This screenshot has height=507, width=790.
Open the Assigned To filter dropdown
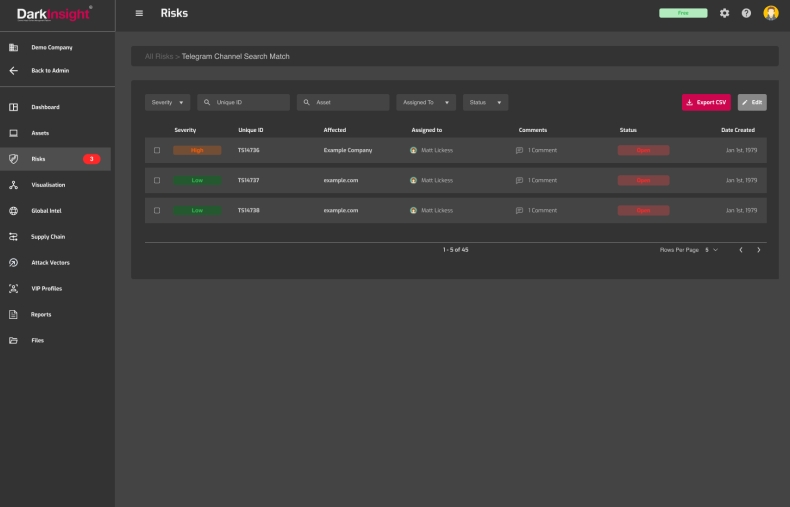point(425,102)
